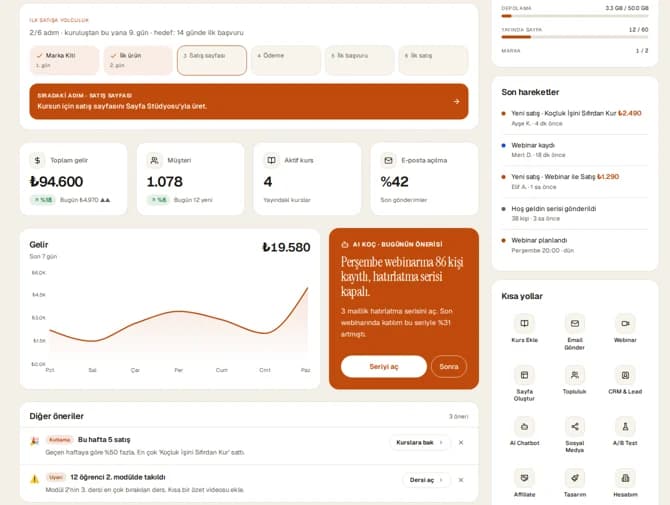Click the Yayında sayfa progress bar
This screenshot has height=505, width=670.
click(x=575, y=37)
